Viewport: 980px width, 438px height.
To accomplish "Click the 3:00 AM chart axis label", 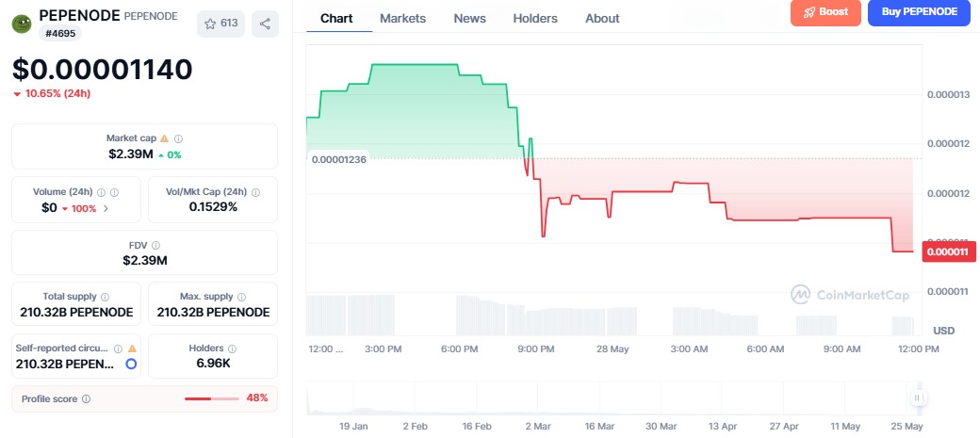I will point(690,349).
